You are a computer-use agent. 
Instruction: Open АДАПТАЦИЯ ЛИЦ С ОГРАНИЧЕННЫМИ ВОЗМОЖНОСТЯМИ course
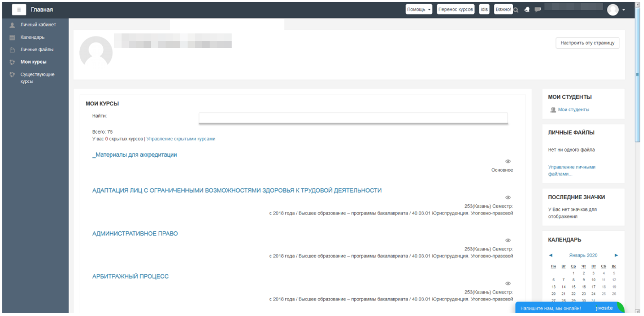[237, 191]
